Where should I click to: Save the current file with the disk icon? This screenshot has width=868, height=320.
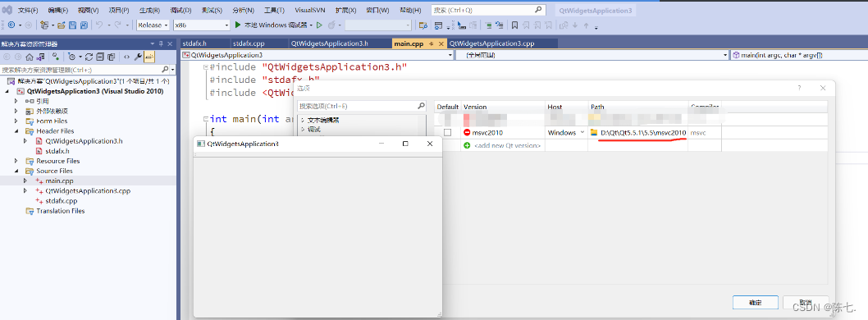pos(72,25)
